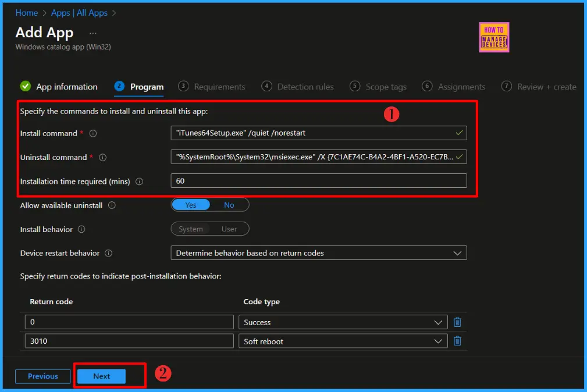Click the Installation time required info icon

[x=139, y=181]
